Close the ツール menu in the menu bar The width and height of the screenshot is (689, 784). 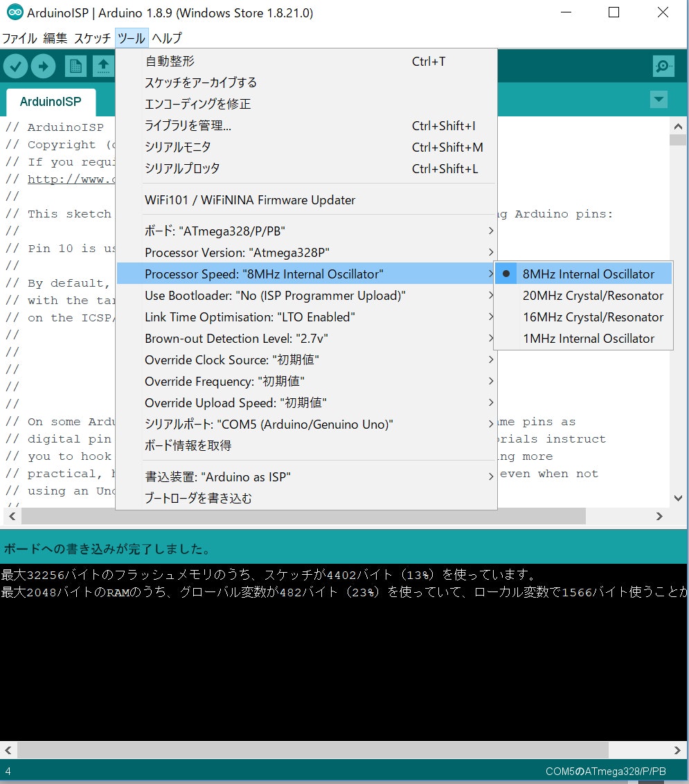[132, 38]
